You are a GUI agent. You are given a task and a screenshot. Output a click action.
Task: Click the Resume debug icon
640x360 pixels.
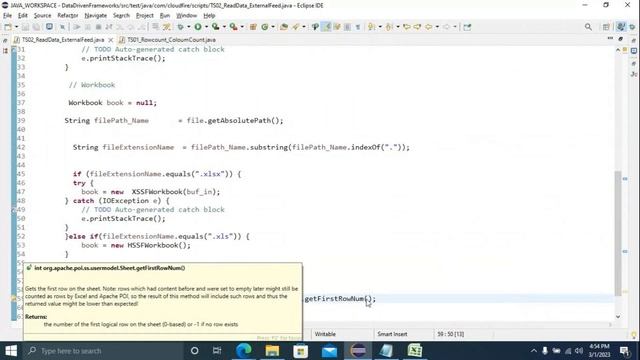(77, 27)
